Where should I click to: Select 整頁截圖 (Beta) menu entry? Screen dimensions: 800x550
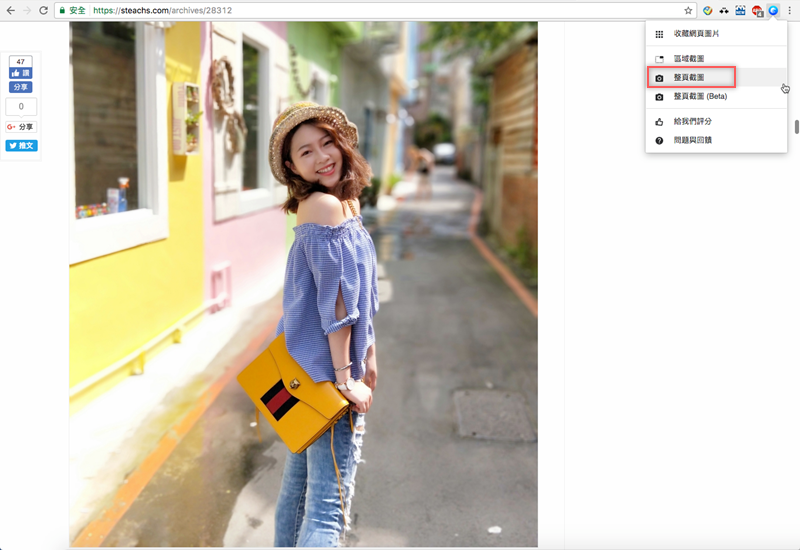716,96
